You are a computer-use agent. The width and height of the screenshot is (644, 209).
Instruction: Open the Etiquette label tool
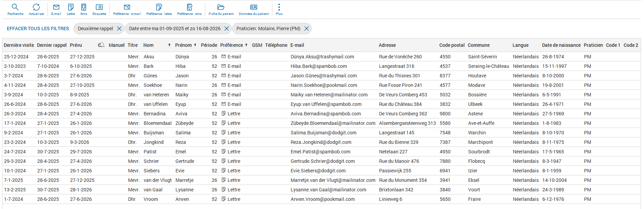pos(99,9)
